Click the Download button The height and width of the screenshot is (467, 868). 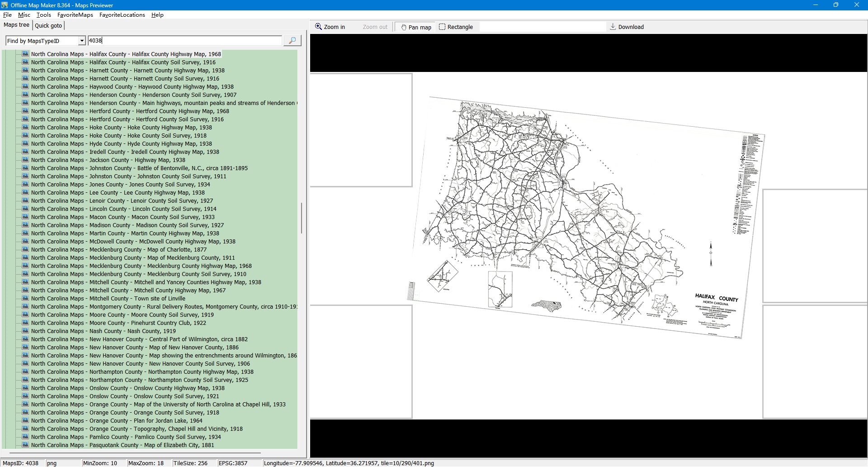pyautogui.click(x=627, y=27)
